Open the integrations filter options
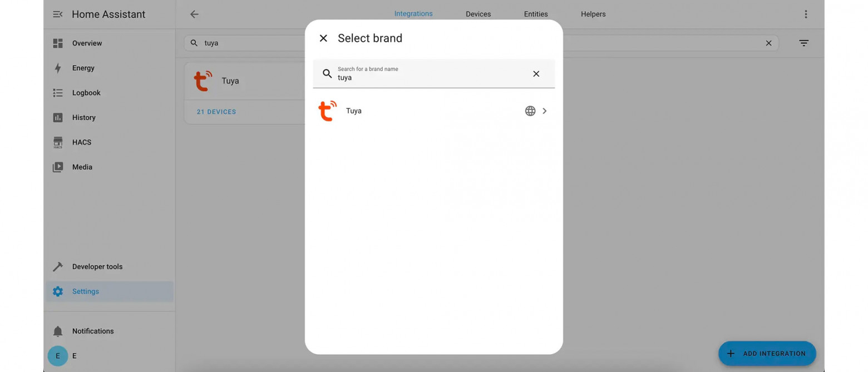 803,43
